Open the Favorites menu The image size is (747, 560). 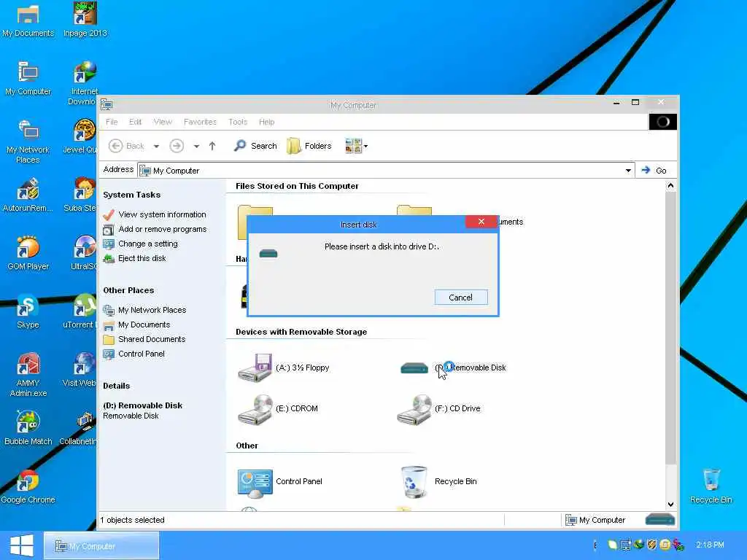[x=200, y=122]
